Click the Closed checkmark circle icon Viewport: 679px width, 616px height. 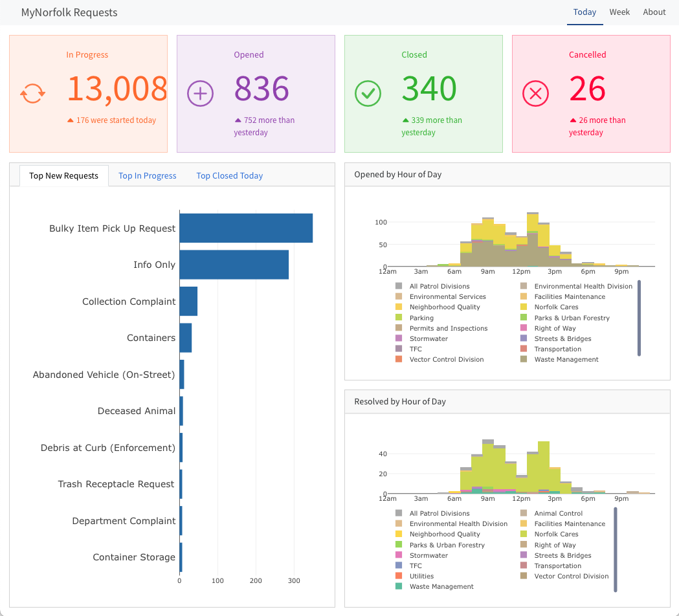coord(368,94)
